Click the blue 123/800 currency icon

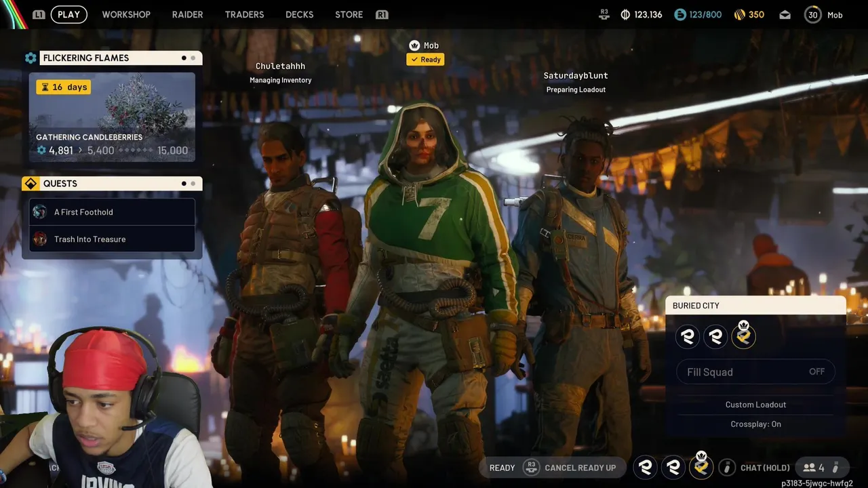(x=680, y=14)
